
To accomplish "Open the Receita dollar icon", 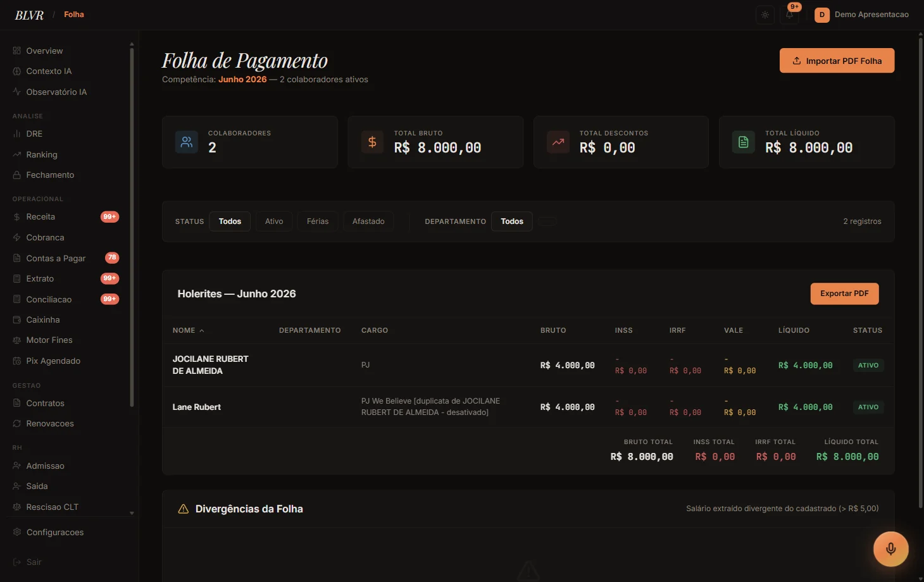I will [17, 217].
